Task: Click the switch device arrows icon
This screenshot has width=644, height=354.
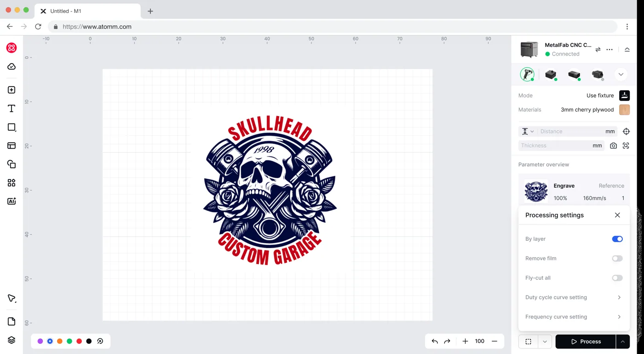Action: tap(598, 49)
